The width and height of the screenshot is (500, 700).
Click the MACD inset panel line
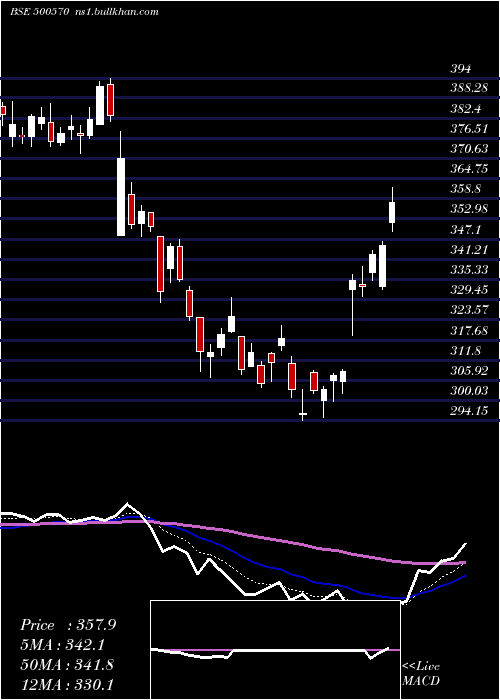pyautogui.click(x=270, y=653)
